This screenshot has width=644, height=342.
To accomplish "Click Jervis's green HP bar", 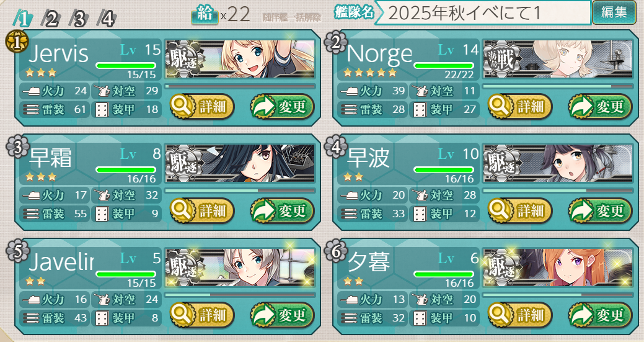I will [126, 65].
